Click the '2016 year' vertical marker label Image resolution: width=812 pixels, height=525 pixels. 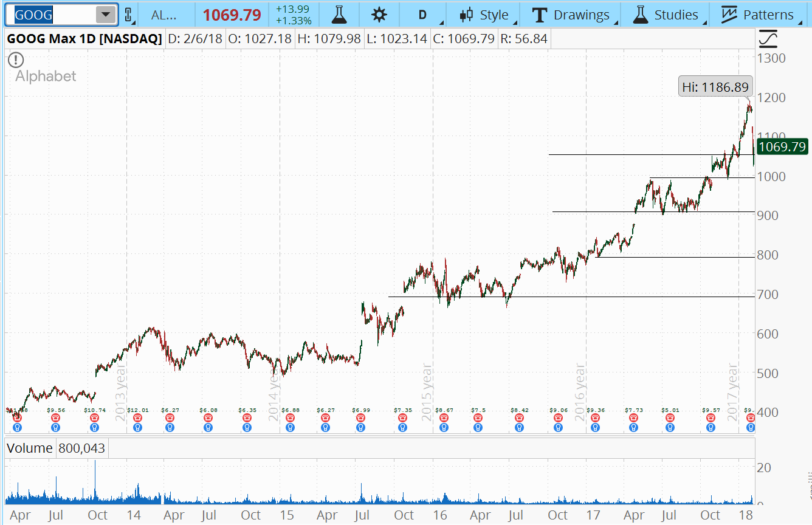point(579,393)
